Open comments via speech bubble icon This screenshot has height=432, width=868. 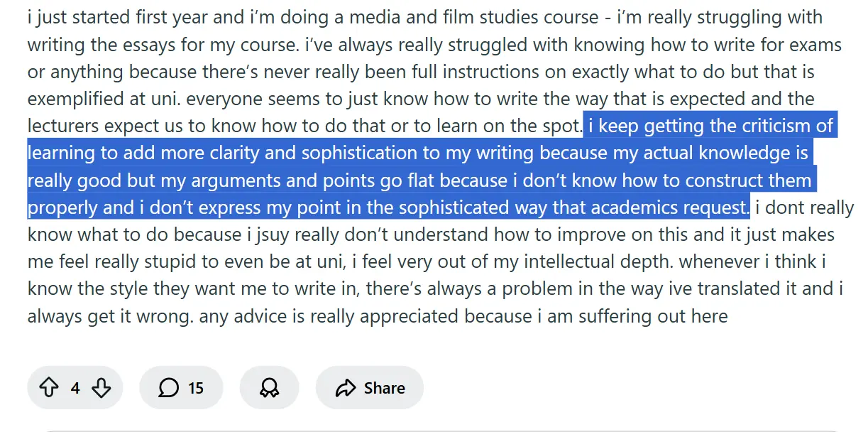[x=168, y=388]
